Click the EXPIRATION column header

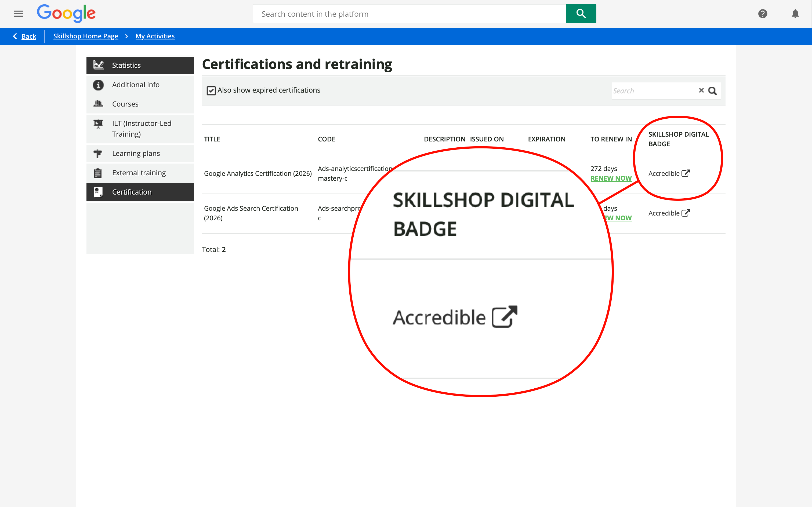[547, 139]
